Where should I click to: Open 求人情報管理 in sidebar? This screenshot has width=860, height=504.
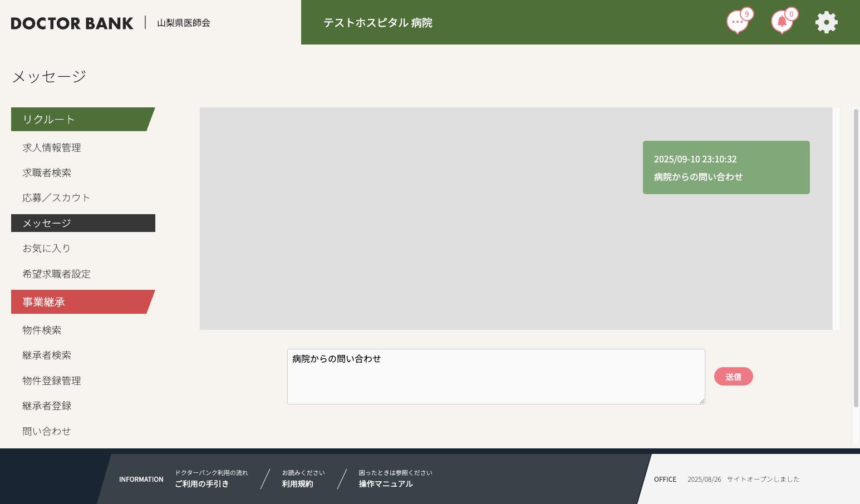[x=52, y=147]
